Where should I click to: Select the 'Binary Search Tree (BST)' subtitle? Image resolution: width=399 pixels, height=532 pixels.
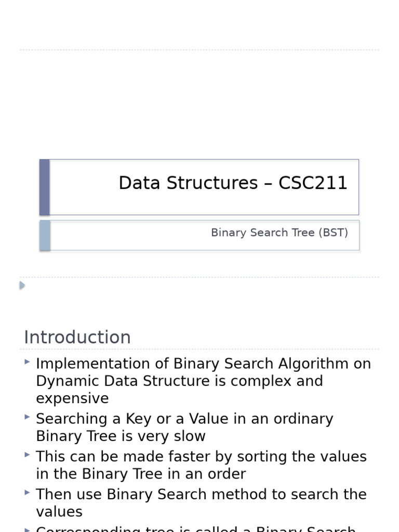(x=279, y=233)
